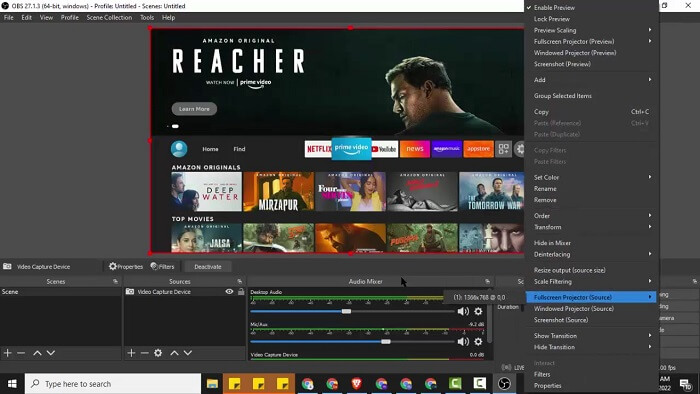Mute Mic/Aux with the speaker icon
The height and width of the screenshot is (394, 700).
[463, 342]
